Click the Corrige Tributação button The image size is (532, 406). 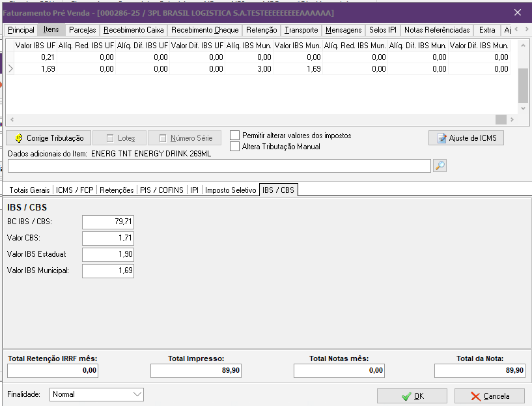tap(49, 138)
